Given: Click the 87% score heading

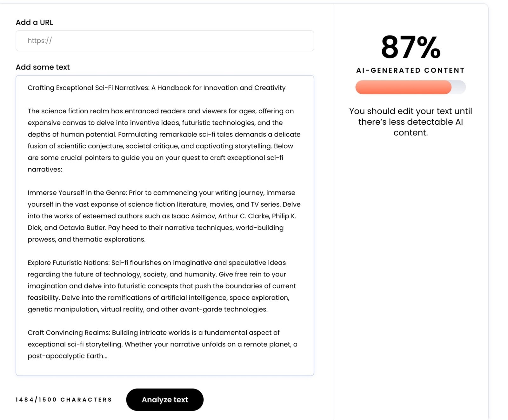Looking at the screenshot, I should click(410, 48).
